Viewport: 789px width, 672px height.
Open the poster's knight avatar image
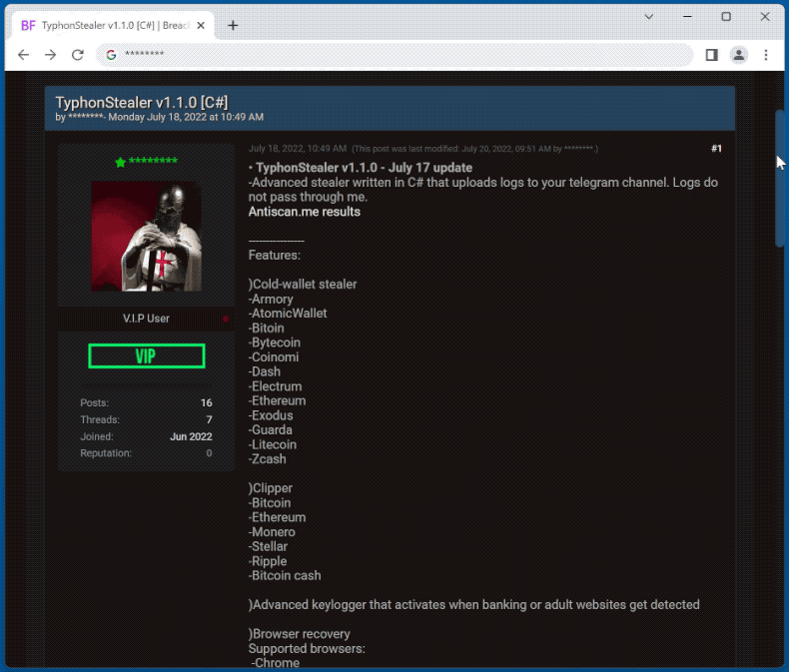point(146,237)
